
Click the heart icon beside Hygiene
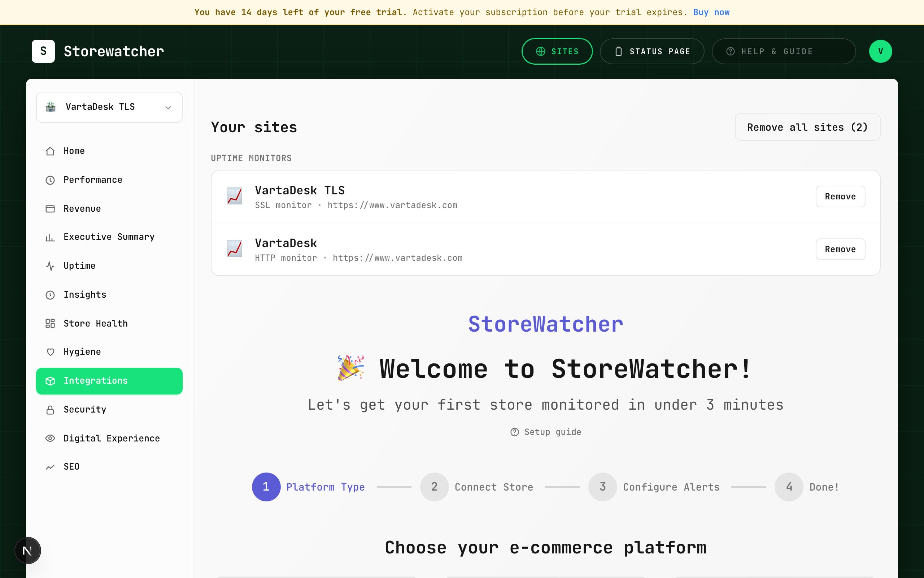pyautogui.click(x=50, y=352)
